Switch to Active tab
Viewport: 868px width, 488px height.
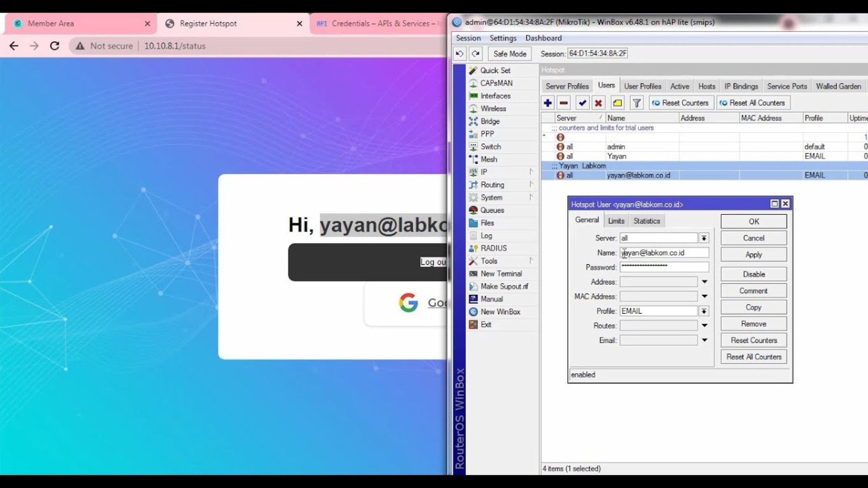coord(680,86)
